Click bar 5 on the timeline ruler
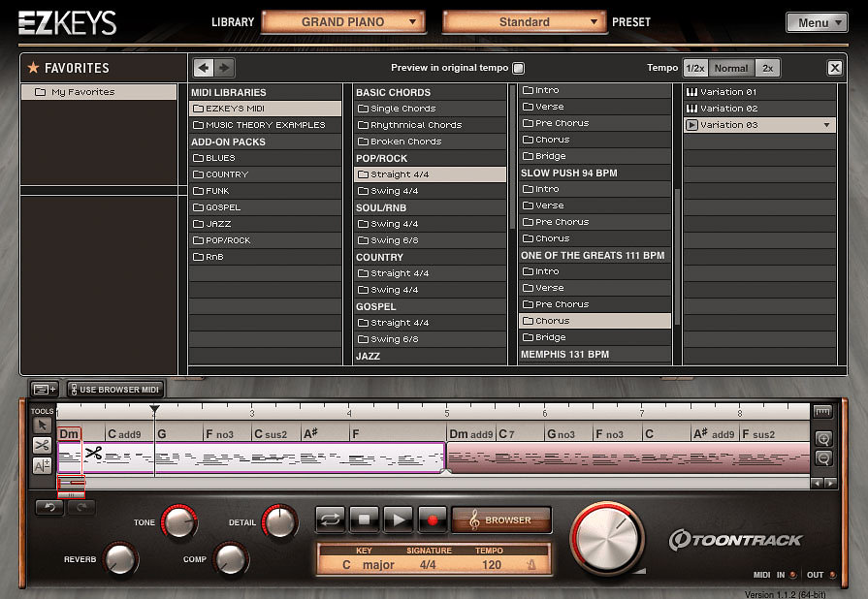 pyautogui.click(x=447, y=413)
